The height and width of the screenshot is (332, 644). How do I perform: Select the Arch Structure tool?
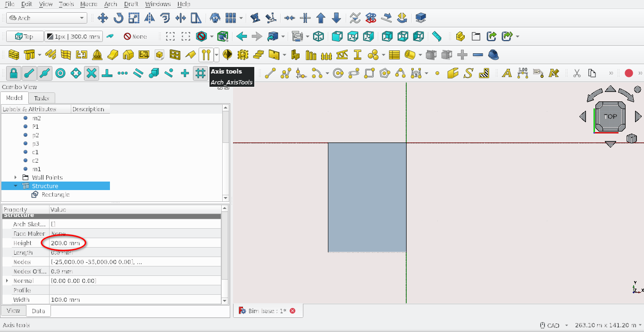tap(29, 54)
